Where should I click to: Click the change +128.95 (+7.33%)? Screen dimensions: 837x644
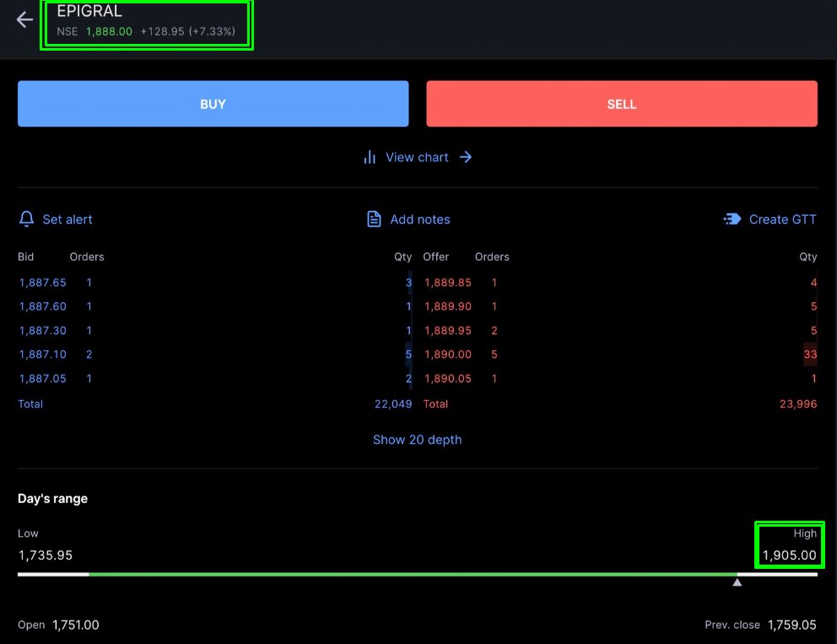[x=188, y=31]
